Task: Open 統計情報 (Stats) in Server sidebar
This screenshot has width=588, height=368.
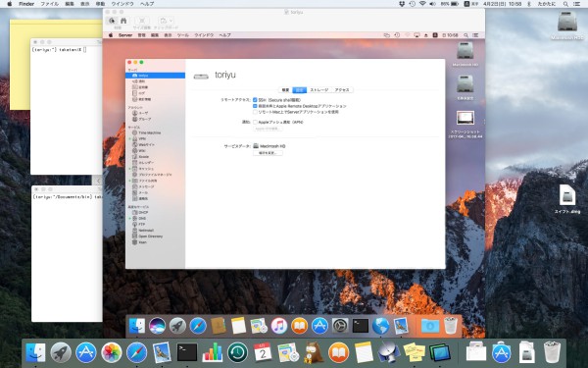Action: [155, 99]
